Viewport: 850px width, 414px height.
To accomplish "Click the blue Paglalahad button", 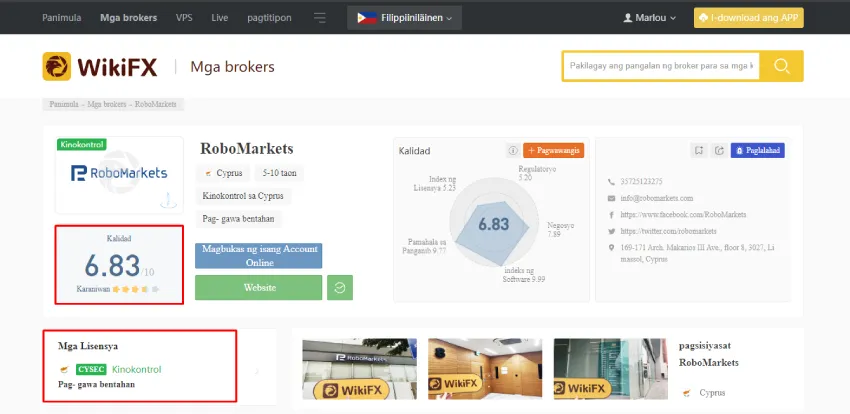I will (x=757, y=151).
